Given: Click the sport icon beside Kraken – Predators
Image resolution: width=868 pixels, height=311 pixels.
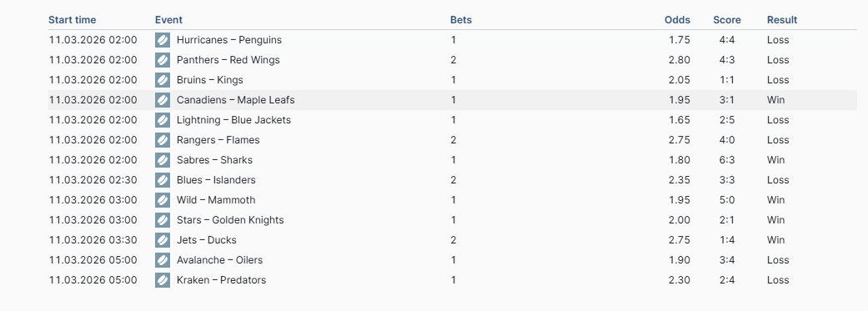Looking at the screenshot, I should (163, 280).
